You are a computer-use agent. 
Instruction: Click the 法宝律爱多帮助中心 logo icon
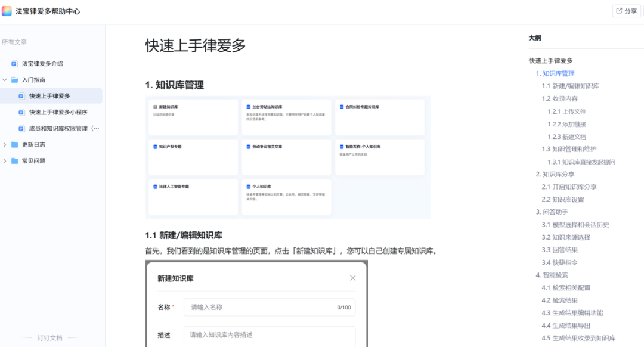(x=8, y=11)
